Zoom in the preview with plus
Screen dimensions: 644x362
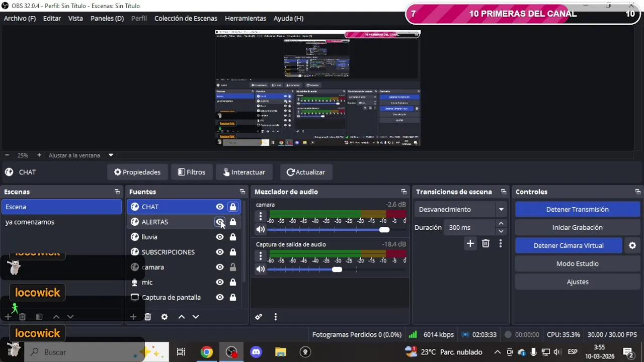click(x=39, y=155)
